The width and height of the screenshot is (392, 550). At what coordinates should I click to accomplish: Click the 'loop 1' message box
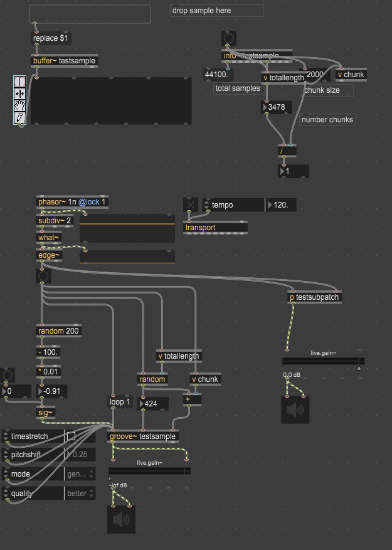coord(120,403)
